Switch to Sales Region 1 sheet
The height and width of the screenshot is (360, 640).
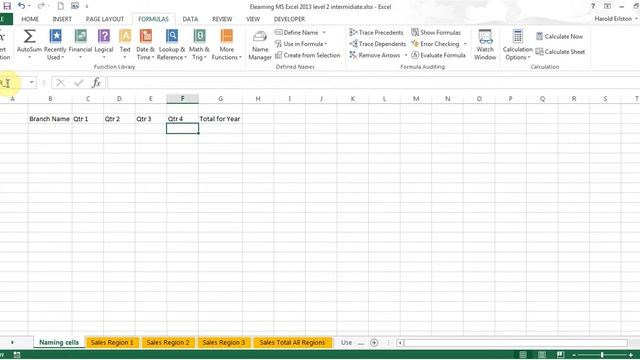pyautogui.click(x=112, y=342)
